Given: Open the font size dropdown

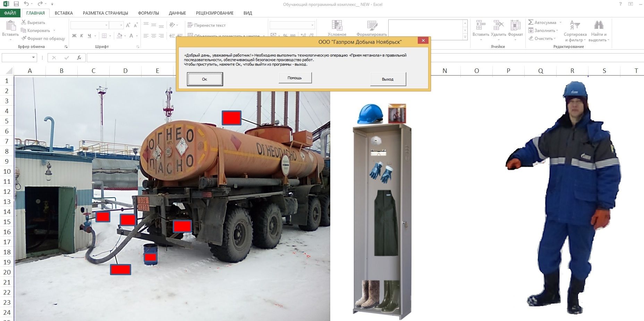Looking at the screenshot, I should coord(121,25).
